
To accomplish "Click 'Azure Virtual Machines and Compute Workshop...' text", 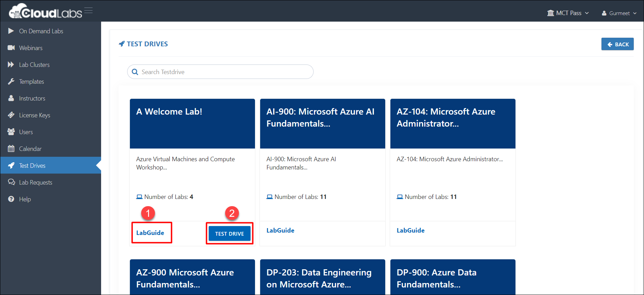I will [185, 163].
